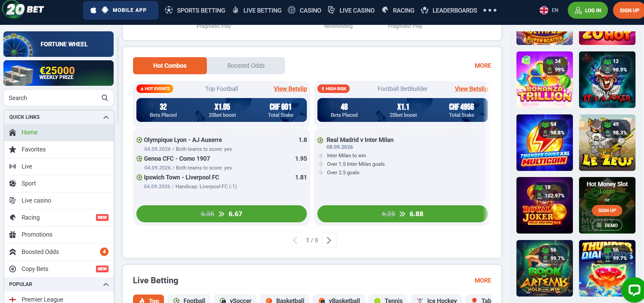Open Casino in top navigation
The height and width of the screenshot is (303, 644).
[x=304, y=10]
